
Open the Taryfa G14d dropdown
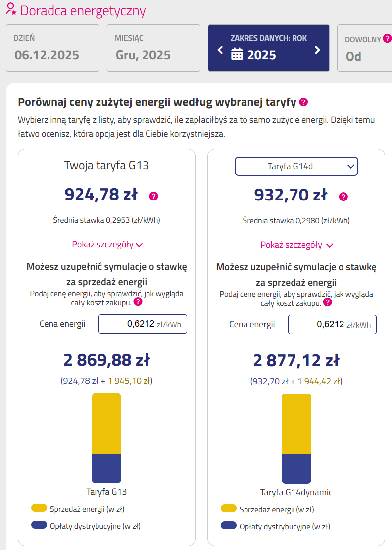(x=296, y=167)
